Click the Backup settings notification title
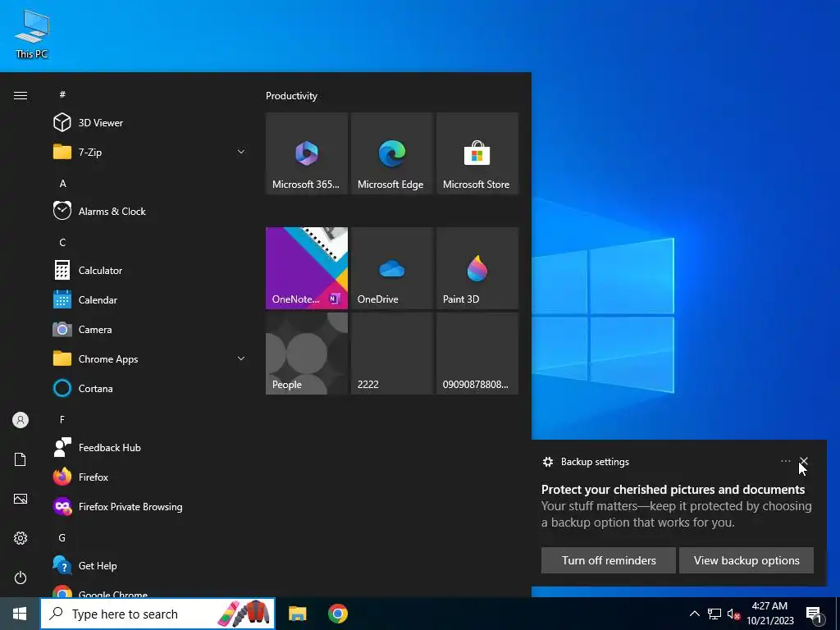 point(595,462)
